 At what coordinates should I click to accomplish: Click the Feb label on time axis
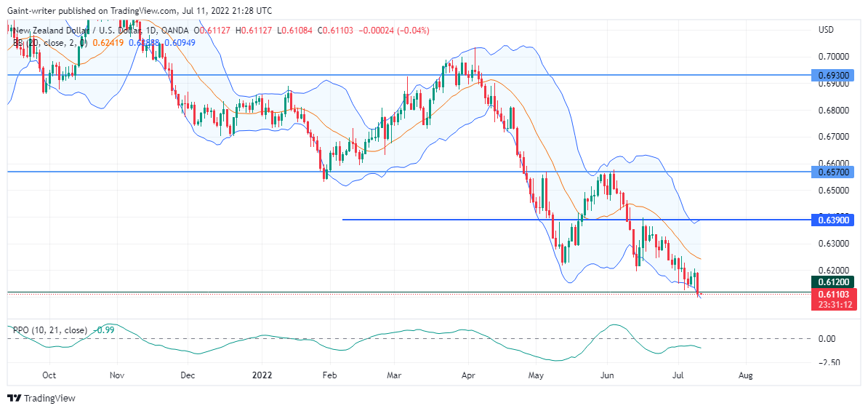click(x=329, y=375)
